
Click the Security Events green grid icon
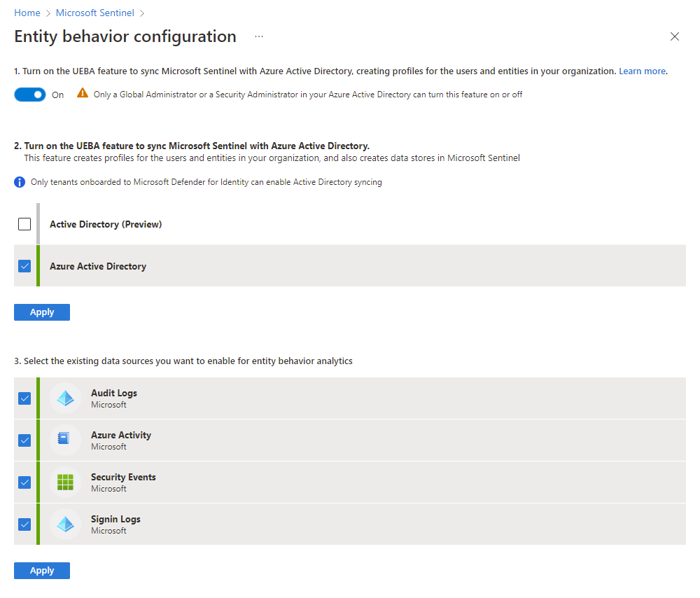[x=65, y=482]
